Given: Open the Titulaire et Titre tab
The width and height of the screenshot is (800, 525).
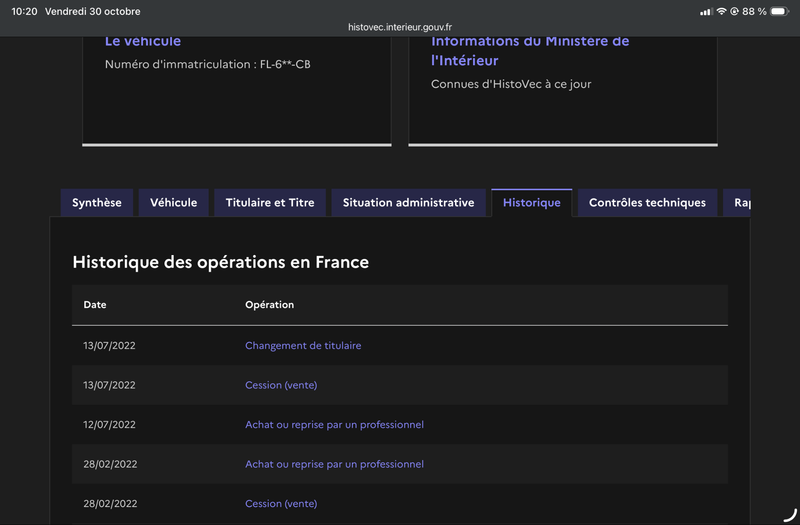Looking at the screenshot, I should (270, 203).
